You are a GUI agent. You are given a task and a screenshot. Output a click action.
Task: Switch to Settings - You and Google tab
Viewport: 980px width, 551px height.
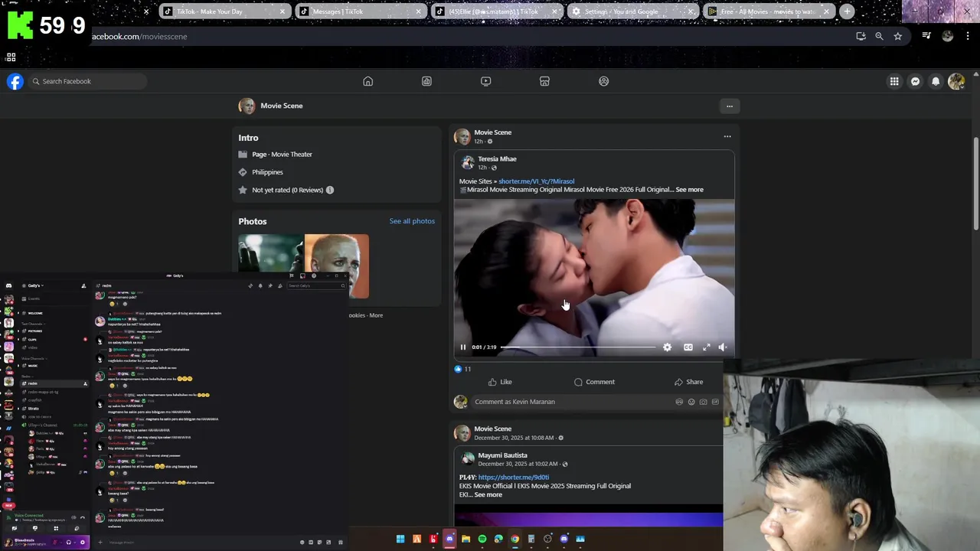[632, 11]
